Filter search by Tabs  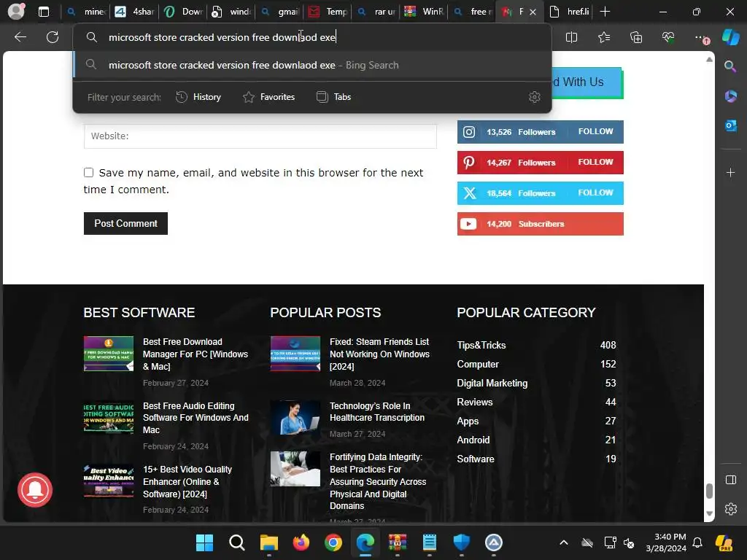click(x=333, y=97)
